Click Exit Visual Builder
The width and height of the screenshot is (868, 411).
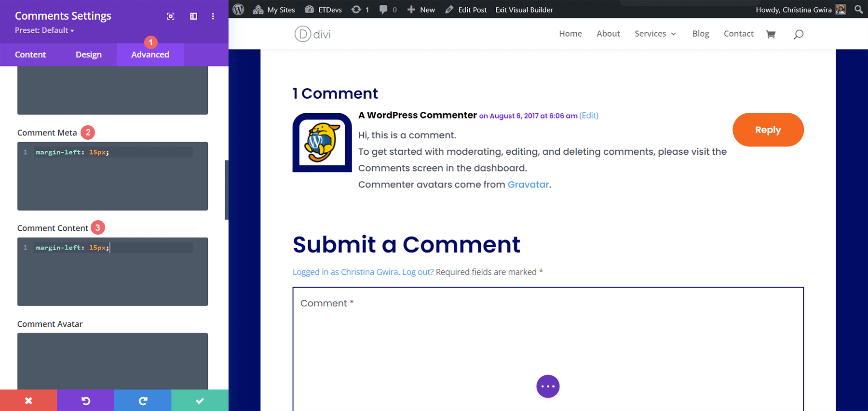click(x=524, y=10)
